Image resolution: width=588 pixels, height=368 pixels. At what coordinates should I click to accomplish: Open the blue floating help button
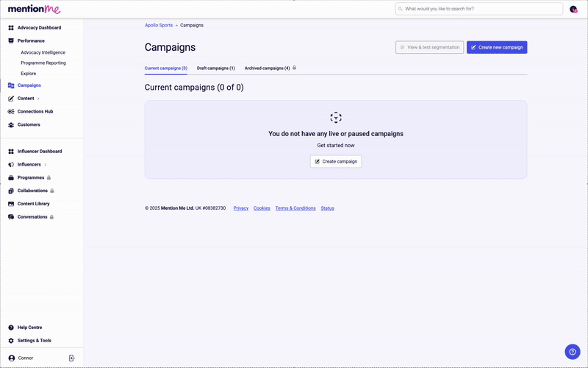tap(573, 352)
